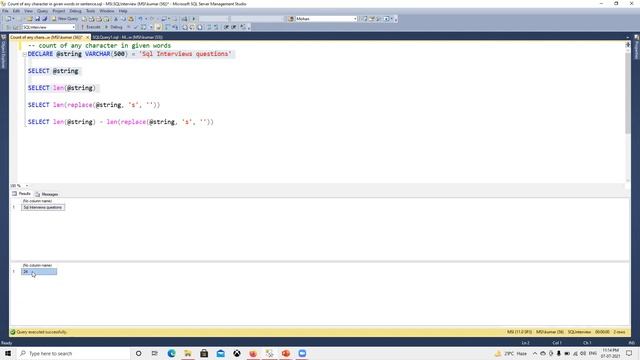Open File Explorer from taskbar
This screenshot has height=360, width=640.
188,353
